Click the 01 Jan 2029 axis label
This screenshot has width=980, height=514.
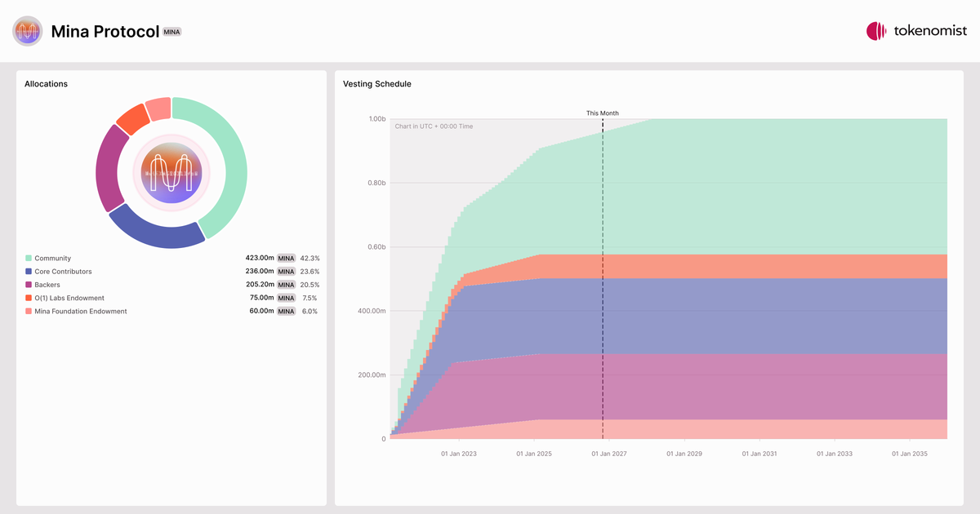684,454
